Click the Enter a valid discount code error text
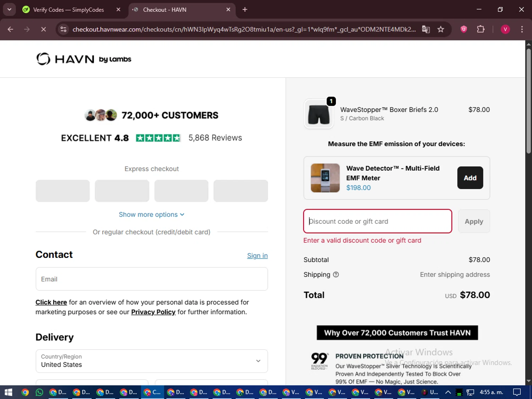 pyautogui.click(x=362, y=240)
